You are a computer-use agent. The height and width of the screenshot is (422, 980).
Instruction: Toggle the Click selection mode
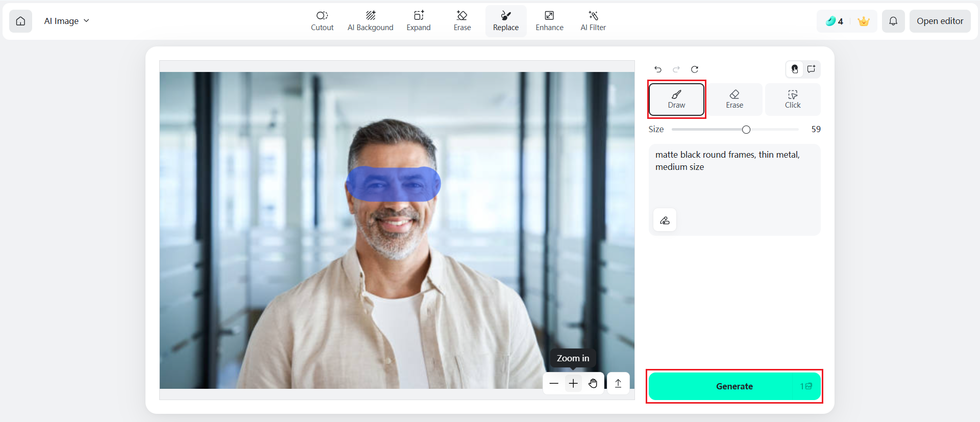pos(793,100)
